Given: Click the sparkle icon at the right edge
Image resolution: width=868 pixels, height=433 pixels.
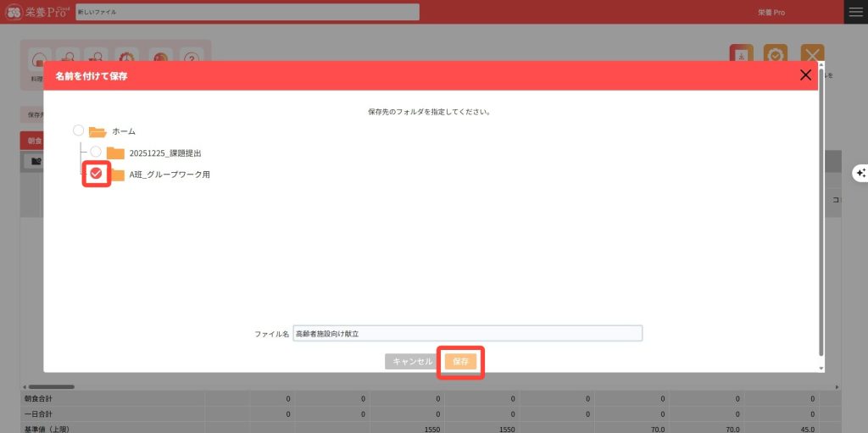Looking at the screenshot, I should pyautogui.click(x=860, y=173).
